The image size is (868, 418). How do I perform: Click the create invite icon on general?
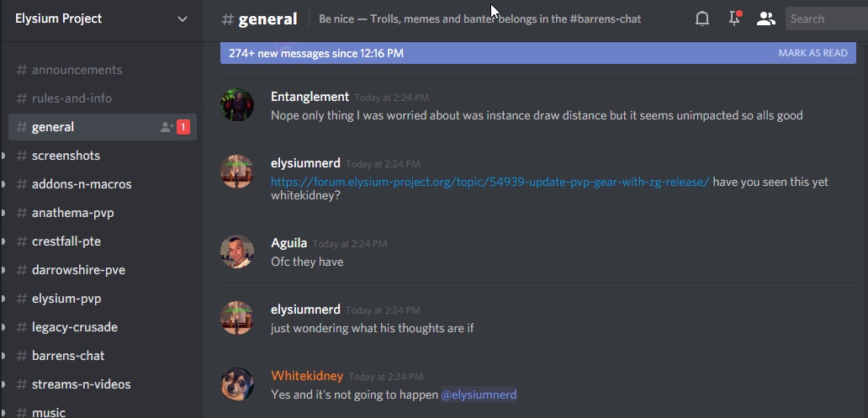click(167, 127)
